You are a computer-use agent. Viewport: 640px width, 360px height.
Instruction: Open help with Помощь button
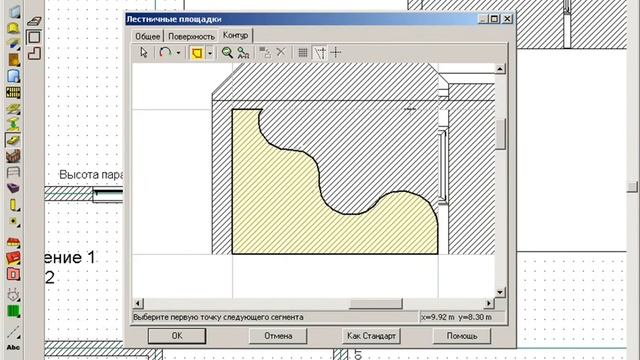point(462,336)
